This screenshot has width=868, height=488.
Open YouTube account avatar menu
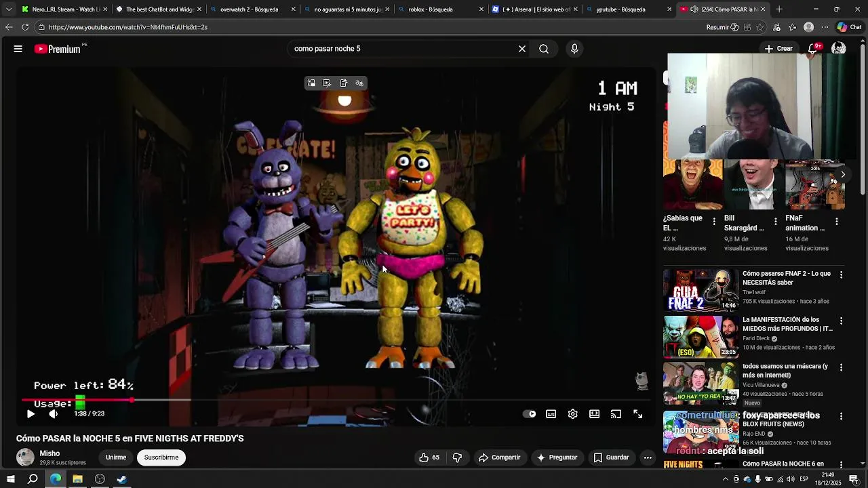pos(839,49)
